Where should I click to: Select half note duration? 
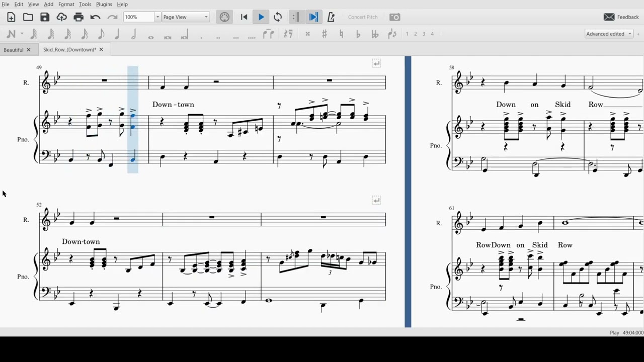134,34
